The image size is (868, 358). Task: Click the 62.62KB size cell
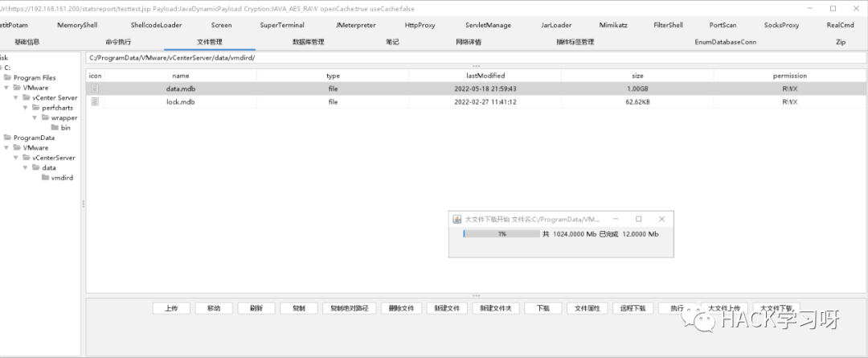[x=637, y=101]
